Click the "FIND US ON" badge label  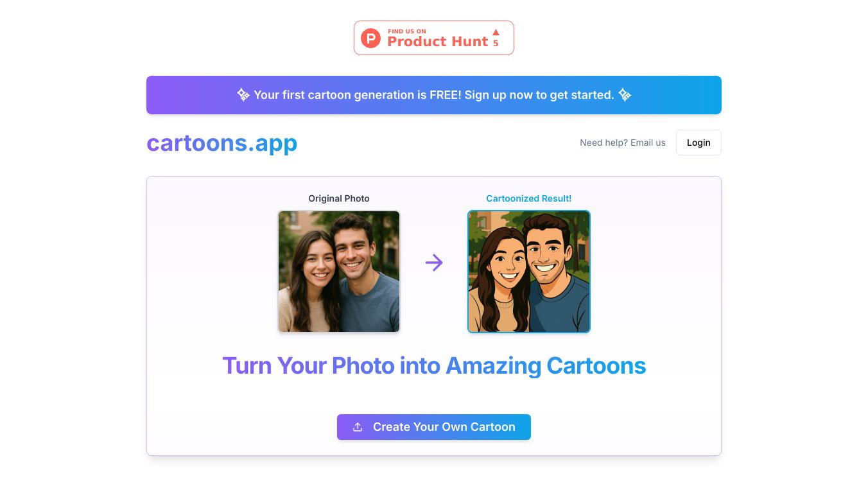tap(406, 31)
